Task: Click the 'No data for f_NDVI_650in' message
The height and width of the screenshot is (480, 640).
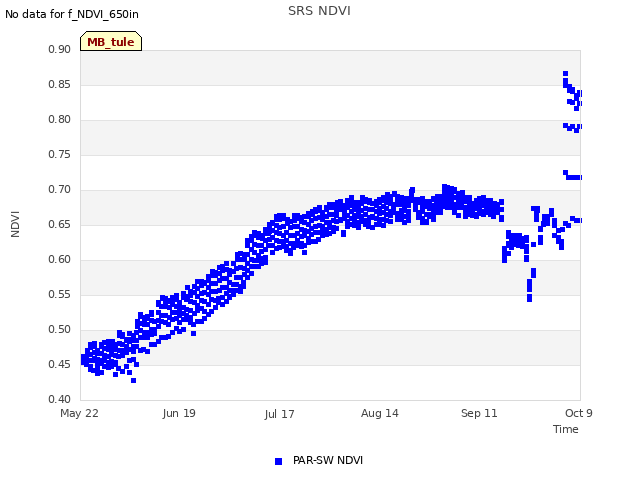Action: point(72,14)
